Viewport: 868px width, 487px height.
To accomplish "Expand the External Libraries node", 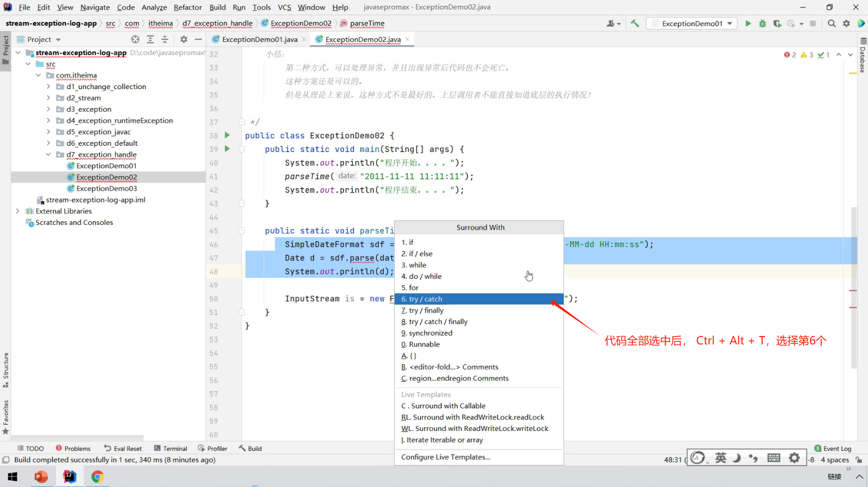I will click(x=18, y=211).
